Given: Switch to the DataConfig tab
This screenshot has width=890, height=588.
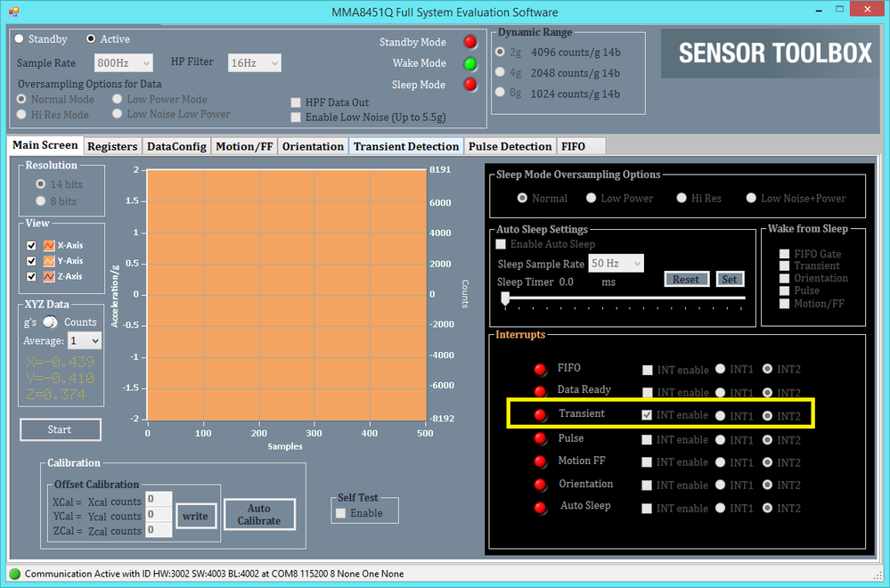Looking at the screenshot, I should click(176, 146).
